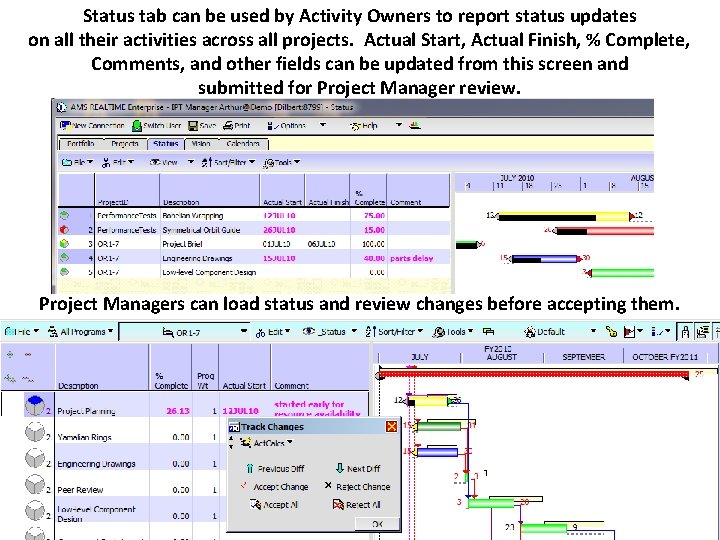Click the yellow link icon in lower toolbar
The image size is (720, 540).
click(611, 332)
